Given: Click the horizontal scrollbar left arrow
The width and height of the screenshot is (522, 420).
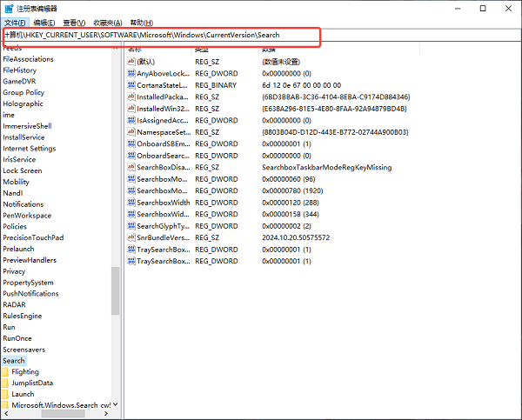Looking at the screenshot, I should point(6,413).
